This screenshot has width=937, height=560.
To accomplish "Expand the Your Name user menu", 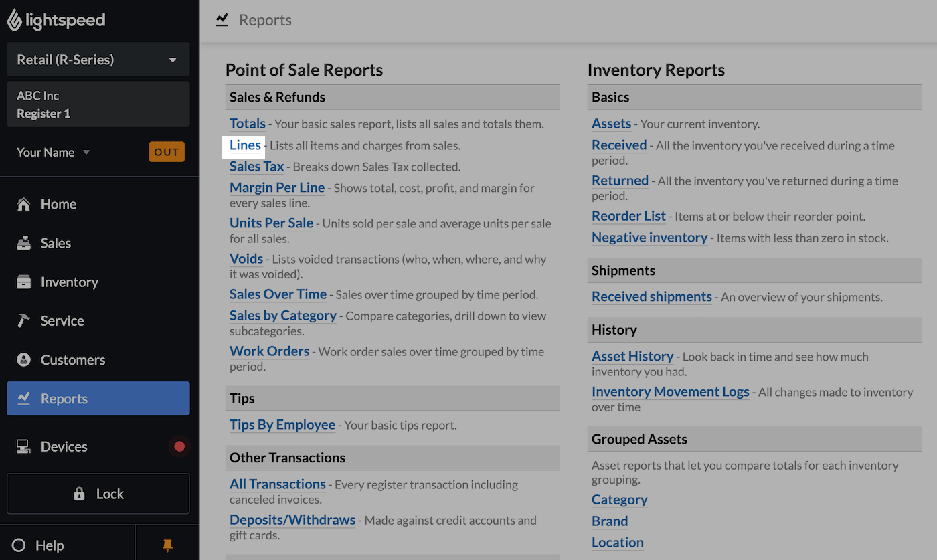I will [x=54, y=152].
